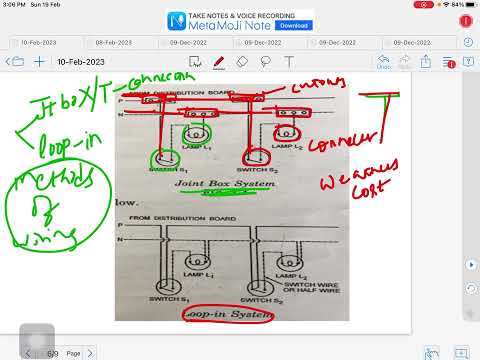Open the zoom view icon
This screenshot has height=360, width=480.
pyautogui.click(x=462, y=353)
